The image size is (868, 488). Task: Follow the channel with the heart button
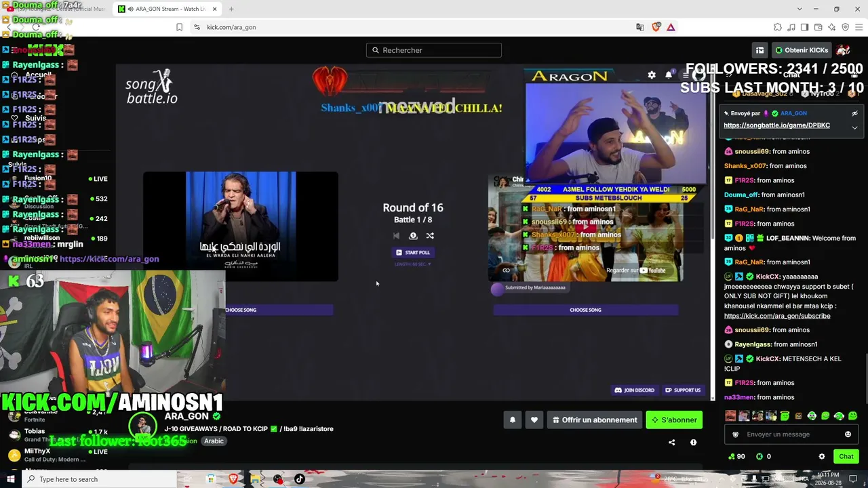(534, 420)
